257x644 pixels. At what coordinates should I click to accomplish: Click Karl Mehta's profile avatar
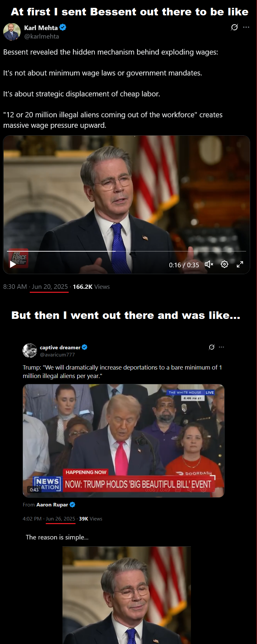click(12, 32)
